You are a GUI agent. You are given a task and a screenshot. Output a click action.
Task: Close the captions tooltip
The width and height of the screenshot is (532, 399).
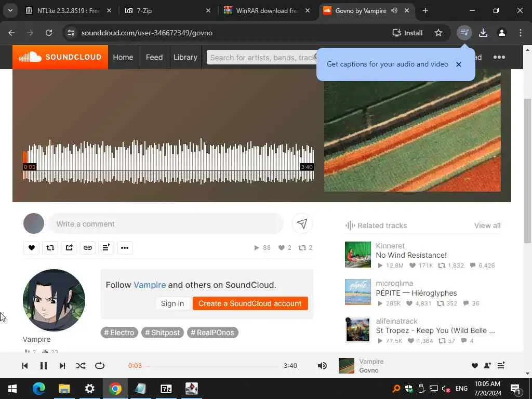(x=459, y=64)
